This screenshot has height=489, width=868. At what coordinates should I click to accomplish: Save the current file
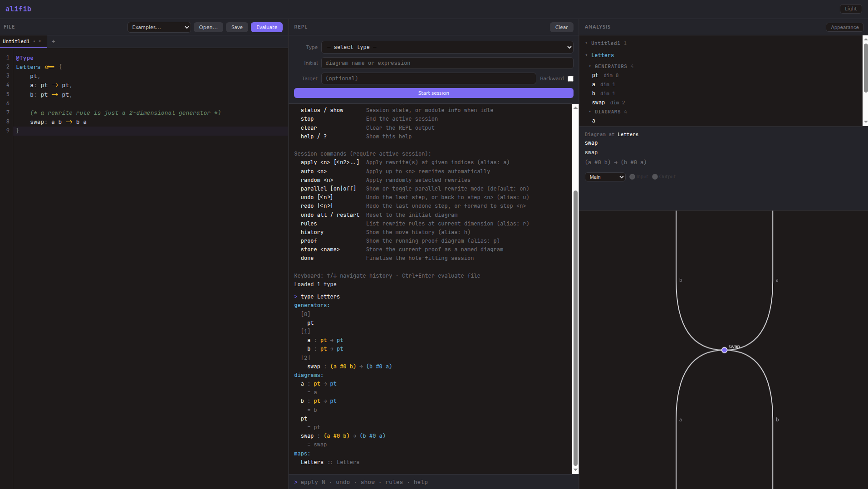[x=237, y=27]
